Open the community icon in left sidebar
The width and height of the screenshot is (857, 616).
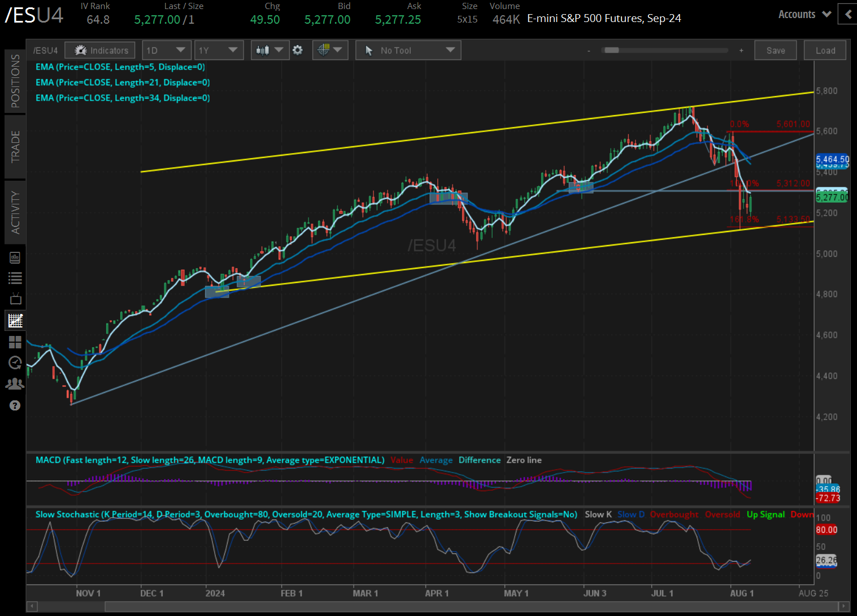tap(15, 384)
